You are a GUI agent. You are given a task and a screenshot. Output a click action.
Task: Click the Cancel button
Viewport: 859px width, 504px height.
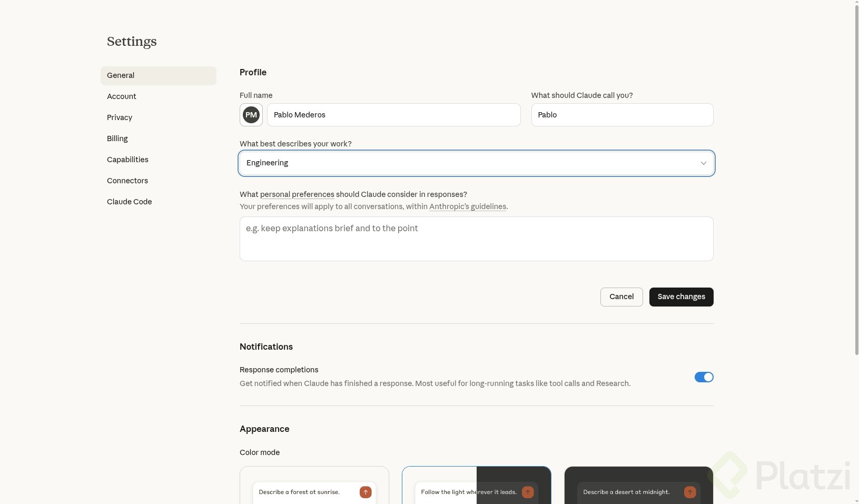pos(621,297)
